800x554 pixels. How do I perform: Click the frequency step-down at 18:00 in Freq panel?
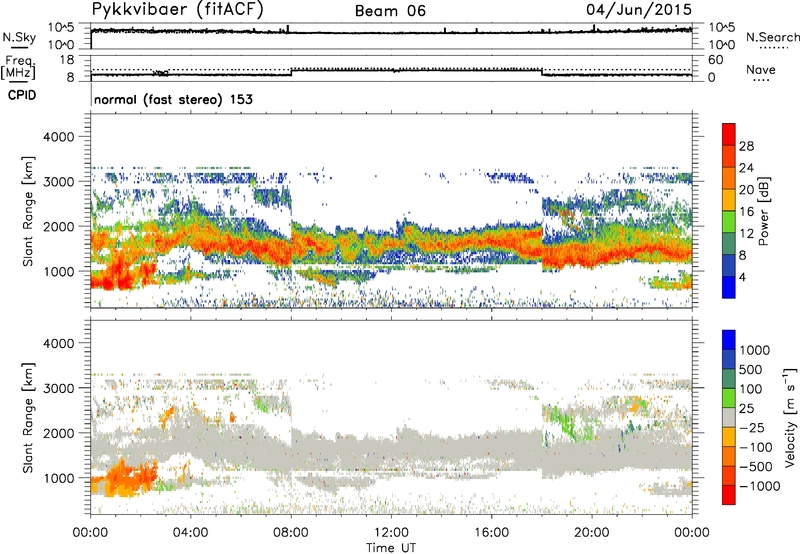(x=542, y=72)
